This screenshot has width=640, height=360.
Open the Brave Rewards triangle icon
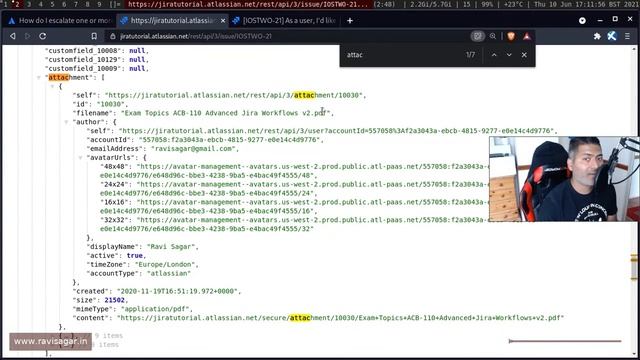tap(527, 36)
